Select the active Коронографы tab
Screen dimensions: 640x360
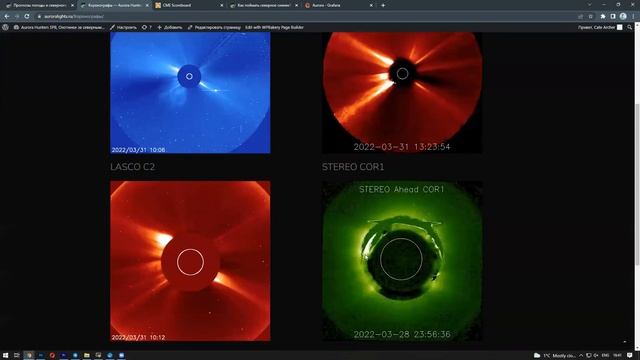[x=114, y=5]
